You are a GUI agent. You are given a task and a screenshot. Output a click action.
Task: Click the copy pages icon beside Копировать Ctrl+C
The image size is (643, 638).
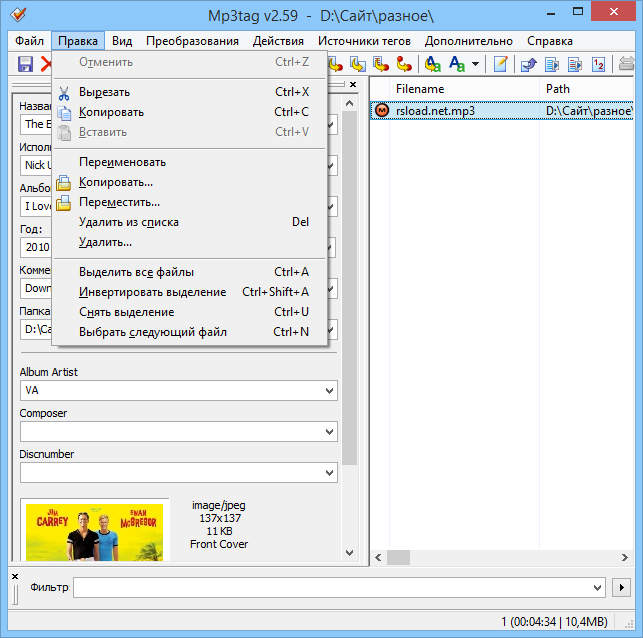pyautogui.click(x=64, y=113)
